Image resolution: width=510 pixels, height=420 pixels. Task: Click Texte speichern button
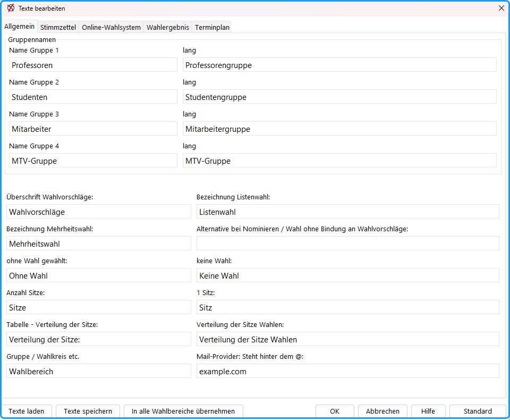pyautogui.click(x=88, y=411)
